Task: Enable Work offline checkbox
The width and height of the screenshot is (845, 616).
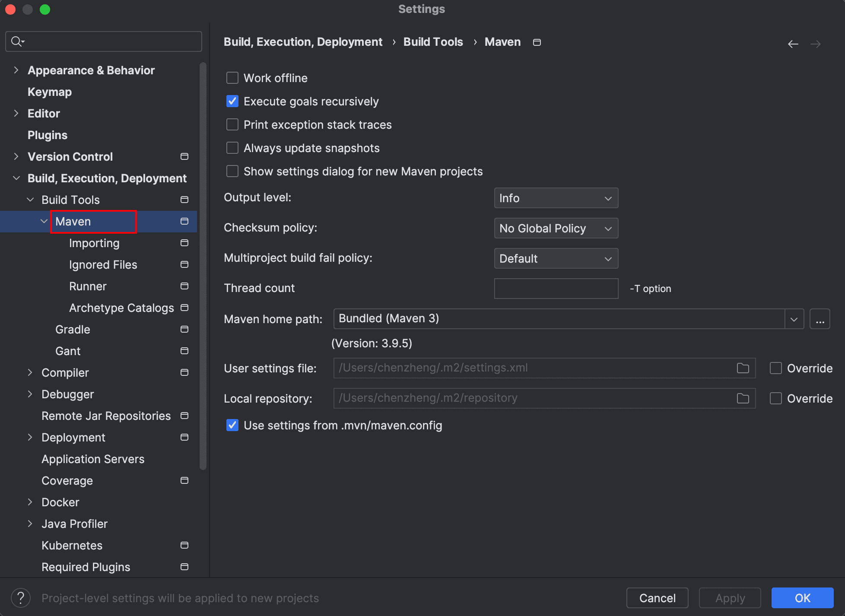Action: coord(232,78)
